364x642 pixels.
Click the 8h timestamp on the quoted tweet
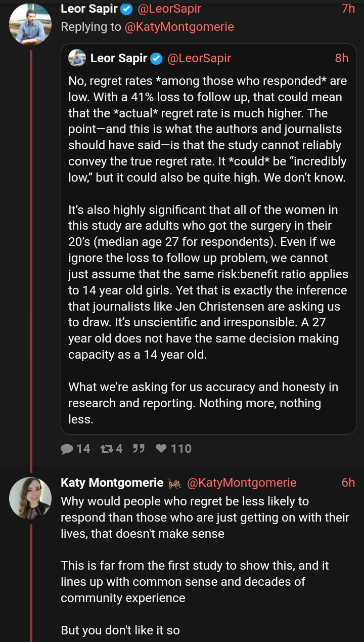tap(342, 58)
